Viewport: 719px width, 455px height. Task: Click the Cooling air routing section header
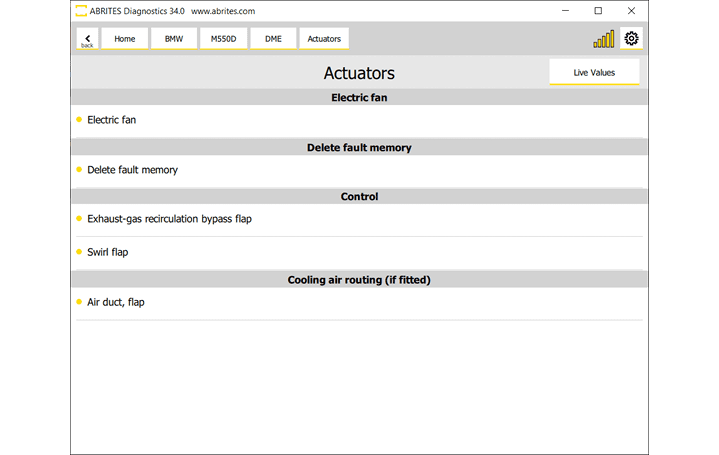pos(359,280)
